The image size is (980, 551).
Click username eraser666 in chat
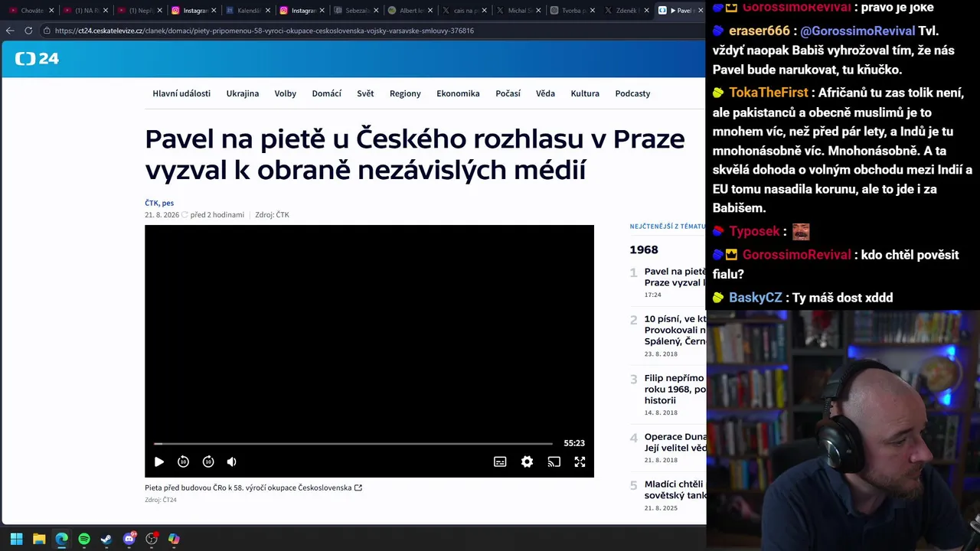759,31
